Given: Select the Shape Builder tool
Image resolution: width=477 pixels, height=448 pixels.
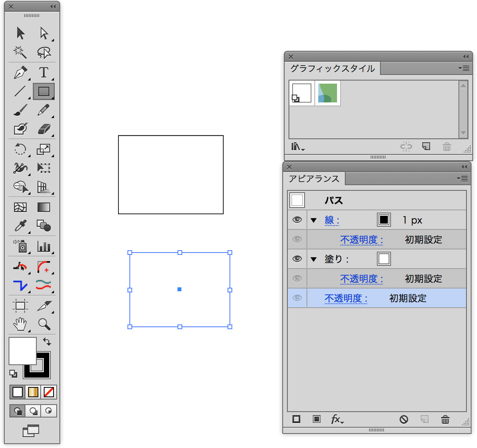Looking at the screenshot, I should 20,187.
